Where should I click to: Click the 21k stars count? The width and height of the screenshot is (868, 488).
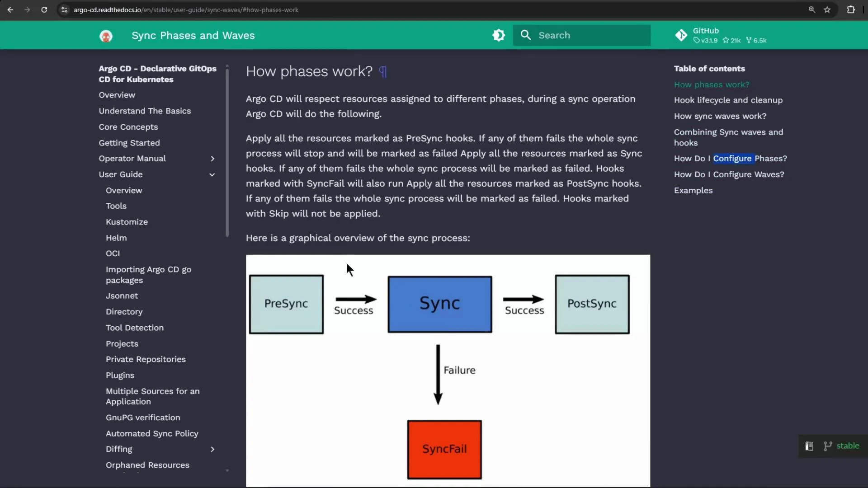(x=731, y=41)
